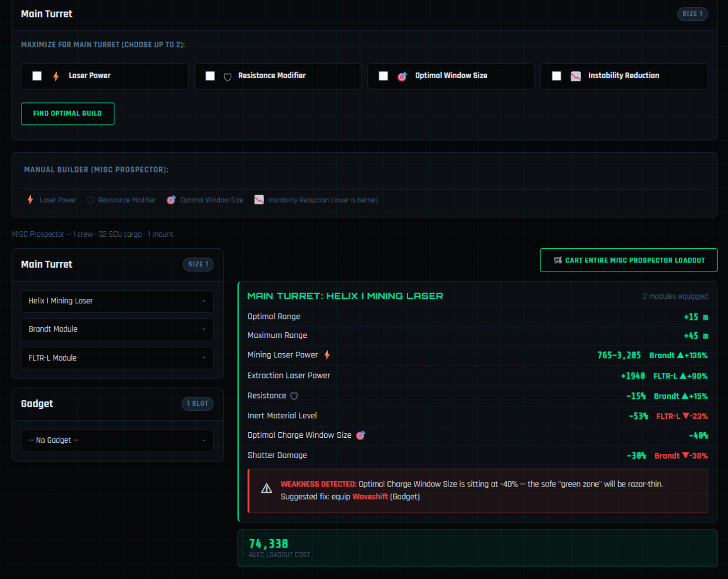This screenshot has width=728, height=579.
Task: Open the Helix I Mining Laser dropdown
Action: click(117, 301)
